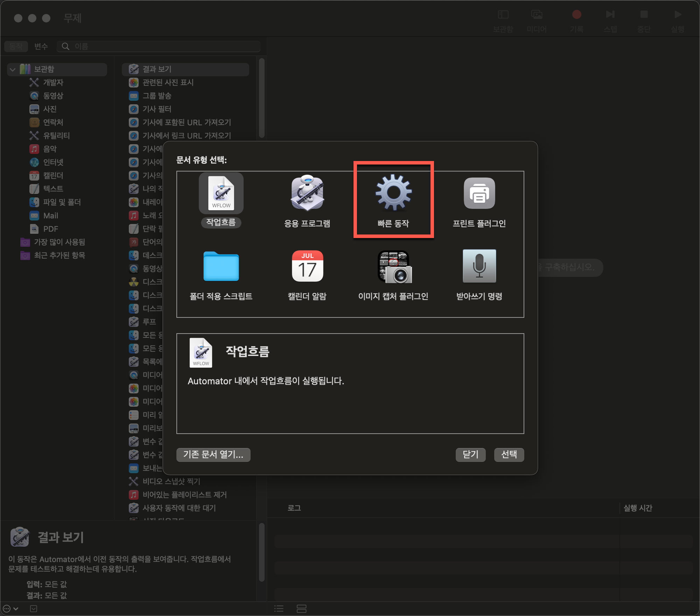Choose the 캘린더 알람 calendar icon
Viewport: 700px width, 616px height.
307,267
